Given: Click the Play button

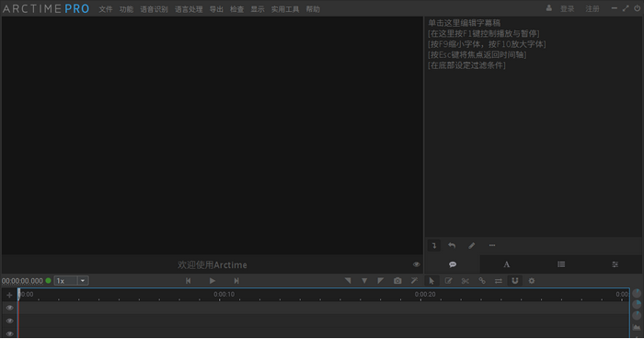Looking at the screenshot, I should click(x=213, y=281).
